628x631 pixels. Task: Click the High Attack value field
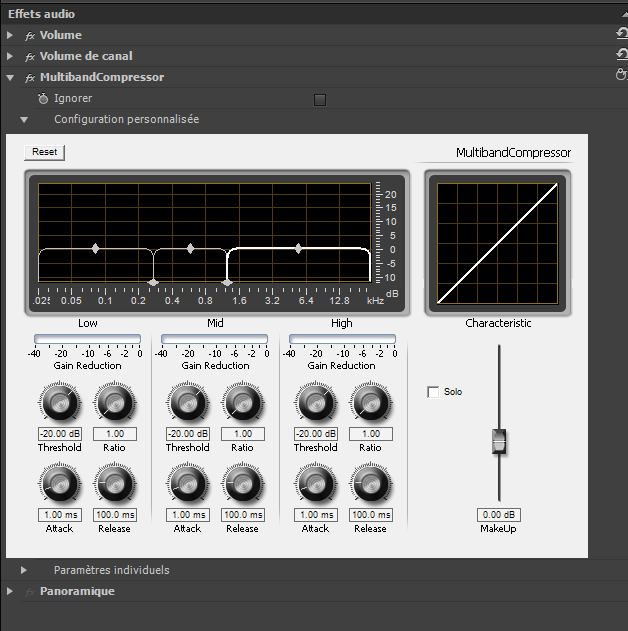click(x=316, y=515)
